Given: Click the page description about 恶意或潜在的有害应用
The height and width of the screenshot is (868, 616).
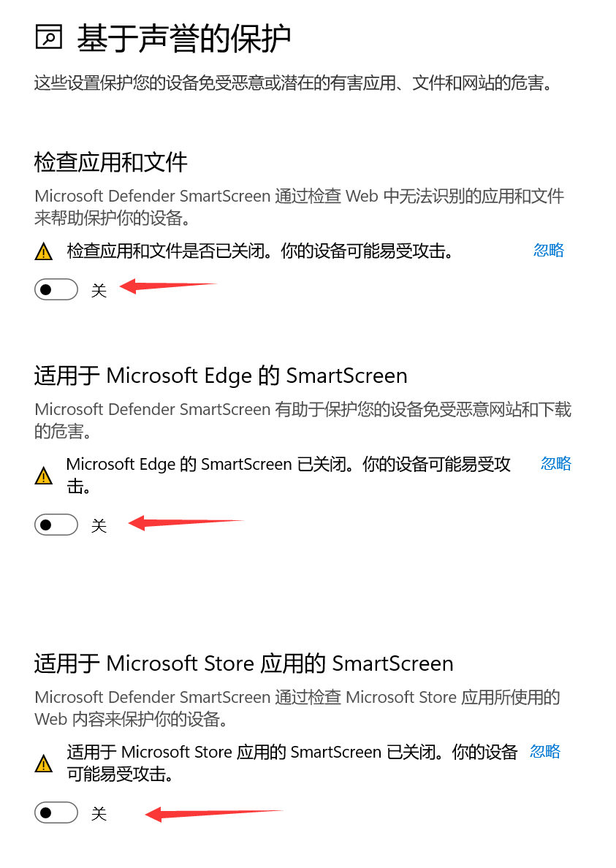Looking at the screenshot, I should click(x=294, y=83).
